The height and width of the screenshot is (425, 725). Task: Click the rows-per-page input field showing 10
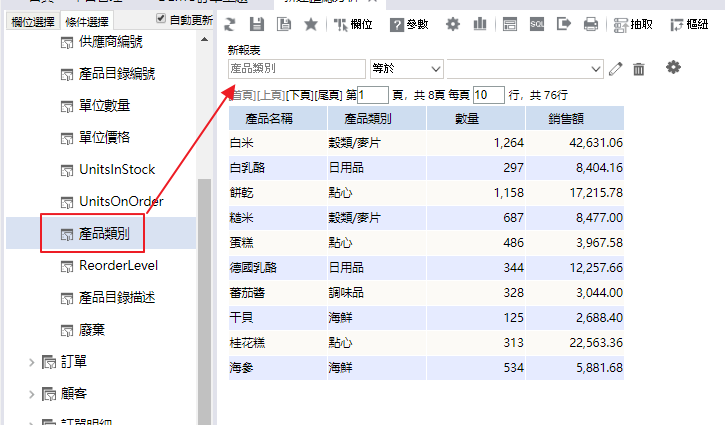click(488, 95)
